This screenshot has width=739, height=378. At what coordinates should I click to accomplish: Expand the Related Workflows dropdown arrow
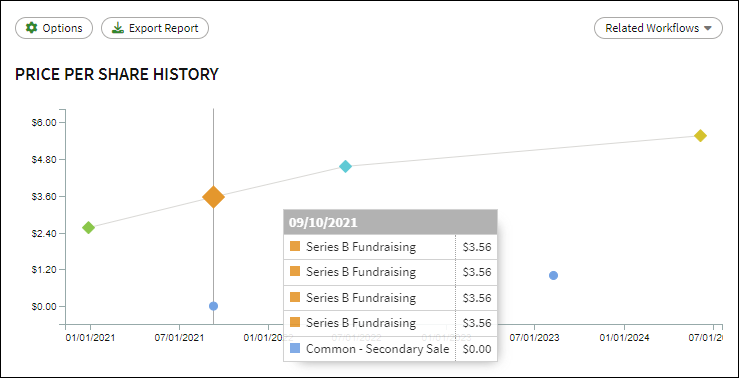pos(707,28)
